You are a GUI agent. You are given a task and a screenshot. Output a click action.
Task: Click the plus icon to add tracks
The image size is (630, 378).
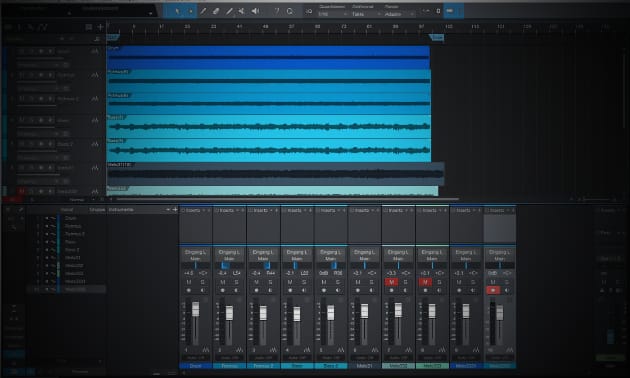pyautogui.click(x=100, y=27)
